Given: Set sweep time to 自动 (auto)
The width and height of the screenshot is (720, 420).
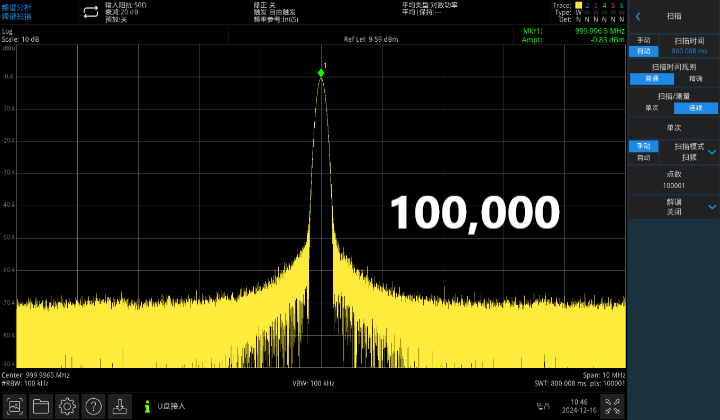Looking at the screenshot, I should (x=643, y=50).
